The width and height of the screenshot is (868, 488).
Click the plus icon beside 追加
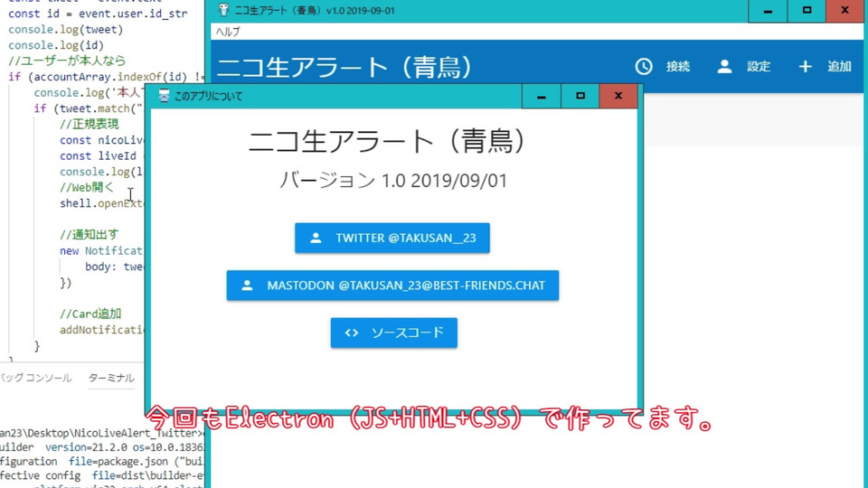tap(805, 66)
